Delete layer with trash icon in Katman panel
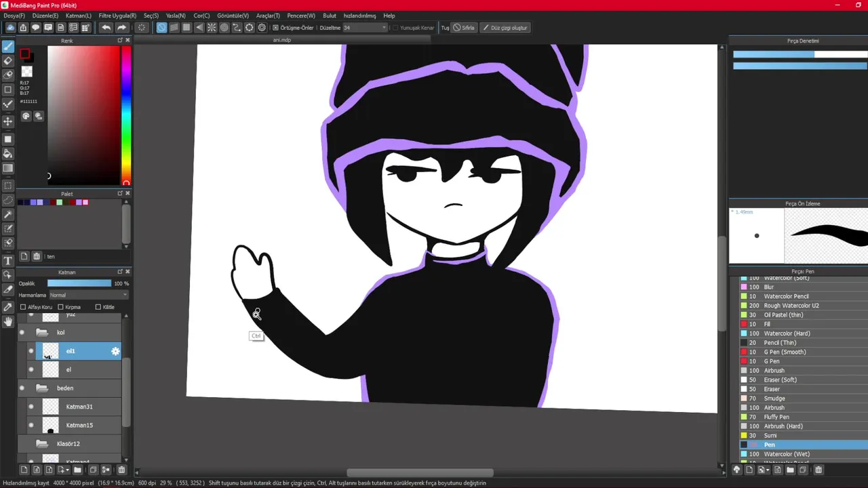The height and width of the screenshot is (488, 868). pyautogui.click(x=121, y=470)
